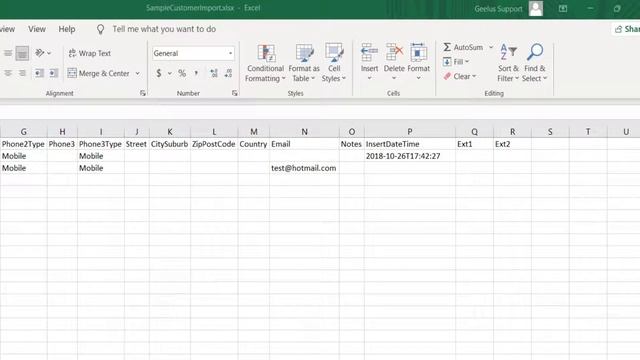640x360 pixels.
Task: Click the center horizontal align icon
Action: pos(8,73)
